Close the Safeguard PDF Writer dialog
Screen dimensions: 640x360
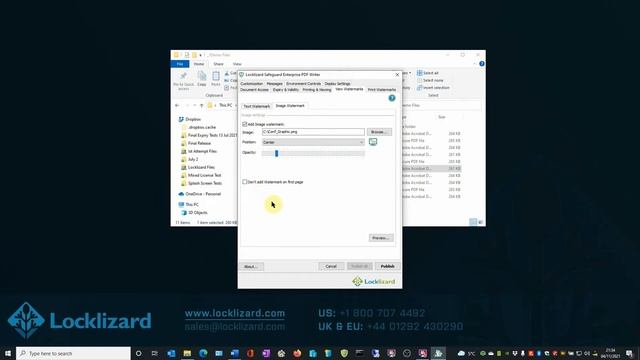coord(397,75)
